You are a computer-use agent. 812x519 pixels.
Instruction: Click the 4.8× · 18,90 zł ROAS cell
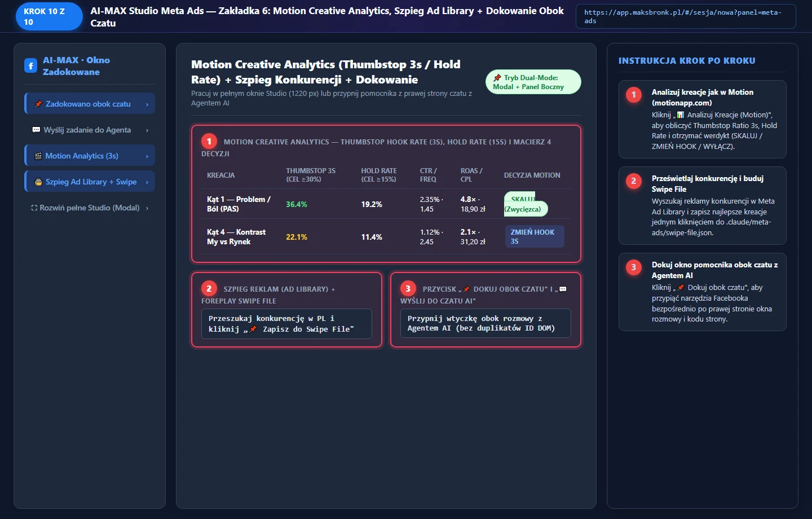click(473, 204)
